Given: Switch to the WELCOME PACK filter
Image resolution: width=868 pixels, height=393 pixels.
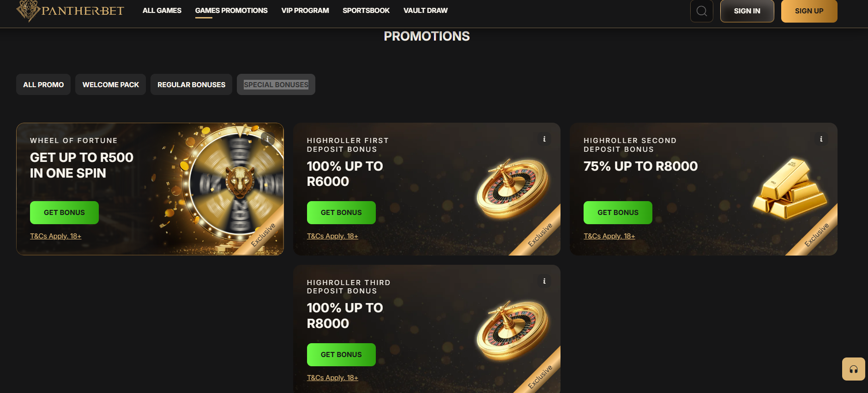Looking at the screenshot, I should pyautogui.click(x=110, y=84).
